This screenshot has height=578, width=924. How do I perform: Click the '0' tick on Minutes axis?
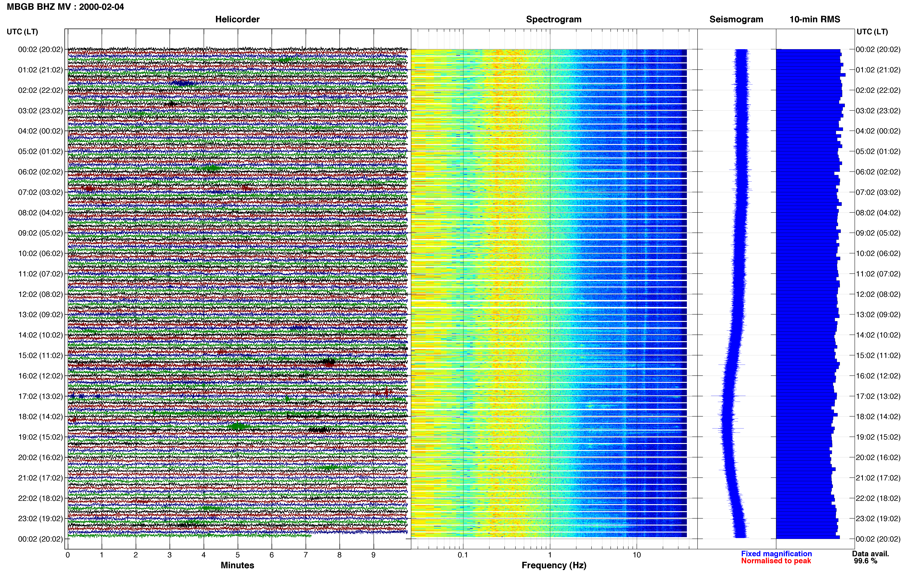(x=68, y=555)
